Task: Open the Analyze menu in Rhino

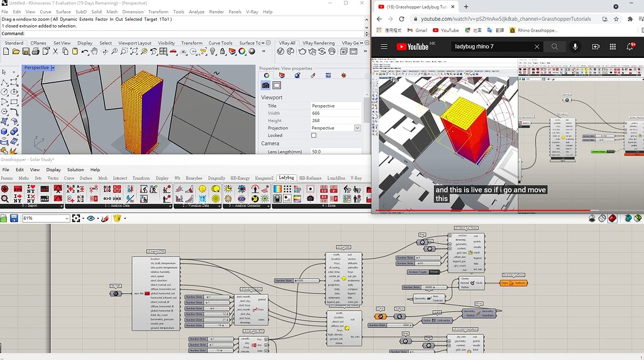Action: (x=196, y=12)
